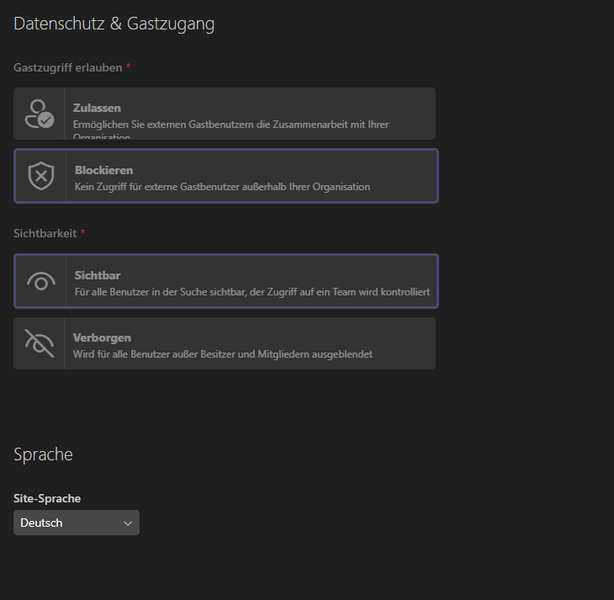
Task: Click the open eye icon
Action: (x=40, y=282)
